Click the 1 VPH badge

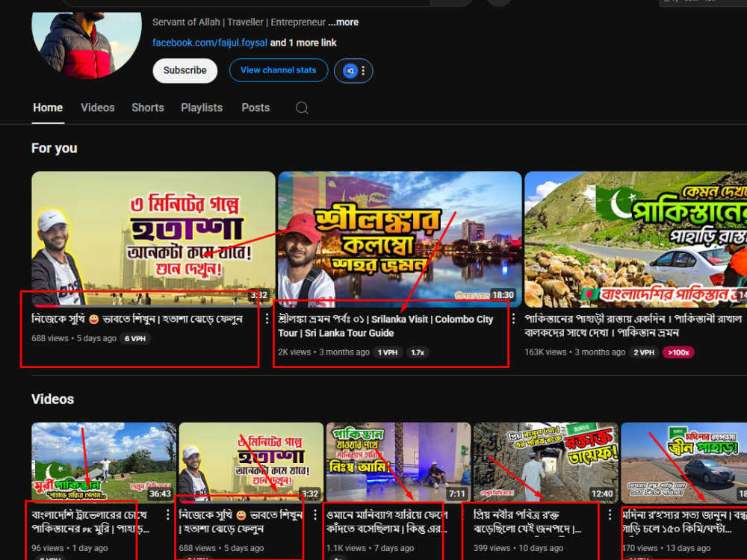[x=387, y=352]
